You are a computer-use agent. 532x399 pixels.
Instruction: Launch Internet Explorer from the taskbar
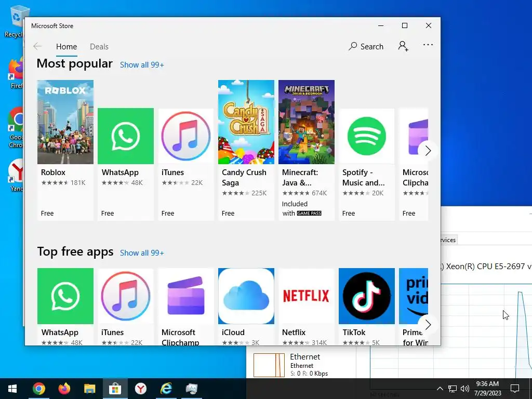pos(166,389)
